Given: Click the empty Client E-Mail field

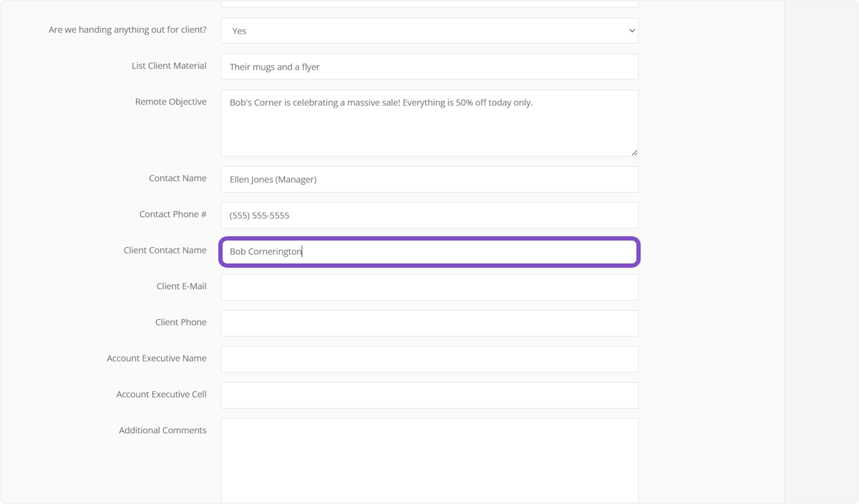Looking at the screenshot, I should pos(429,287).
